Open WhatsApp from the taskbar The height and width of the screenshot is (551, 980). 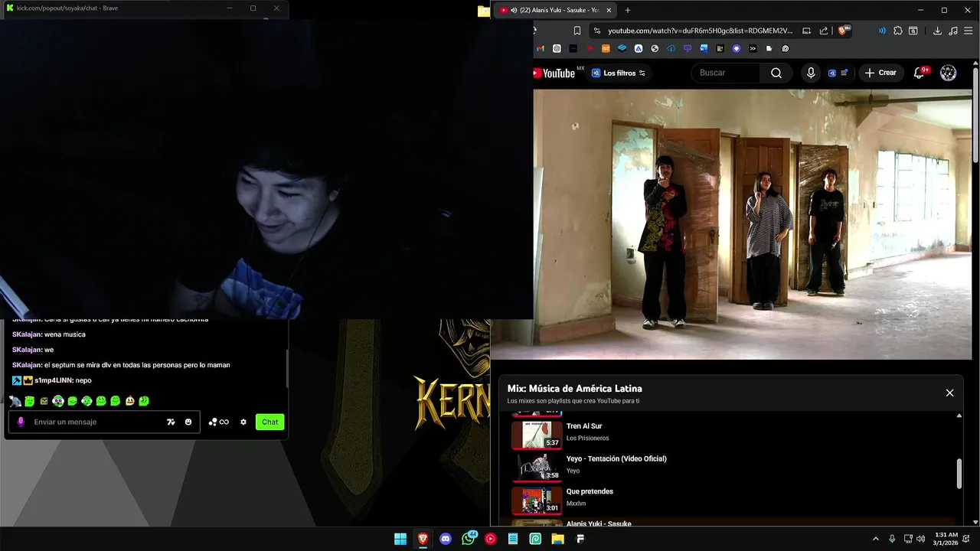point(469,539)
